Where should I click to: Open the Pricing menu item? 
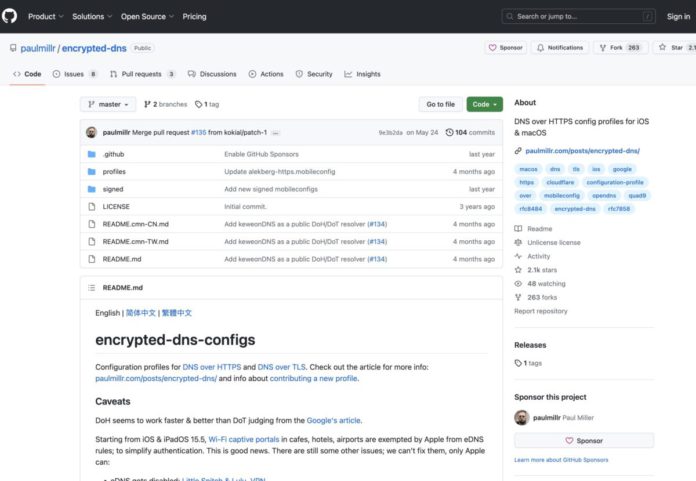[194, 16]
